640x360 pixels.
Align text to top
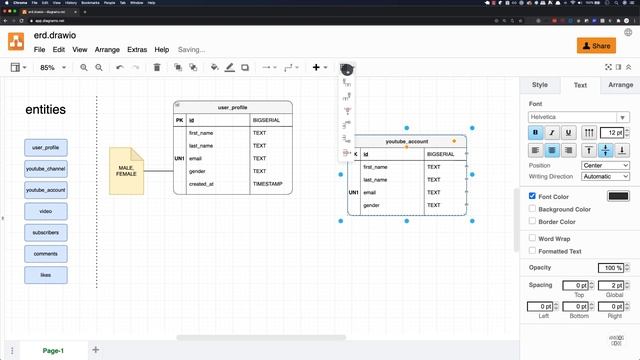[589, 150]
